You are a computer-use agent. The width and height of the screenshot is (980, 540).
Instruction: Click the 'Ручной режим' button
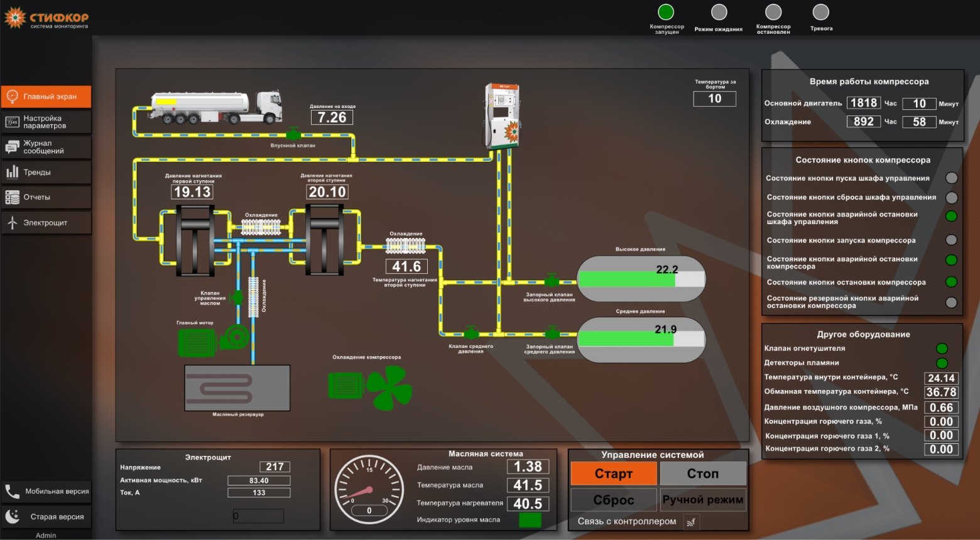pos(703,500)
